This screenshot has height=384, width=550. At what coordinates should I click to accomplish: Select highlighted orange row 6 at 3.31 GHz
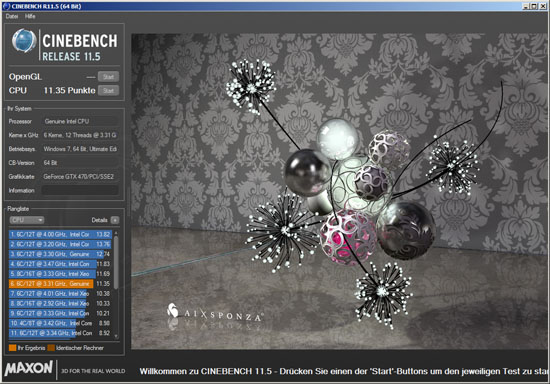click(60, 284)
